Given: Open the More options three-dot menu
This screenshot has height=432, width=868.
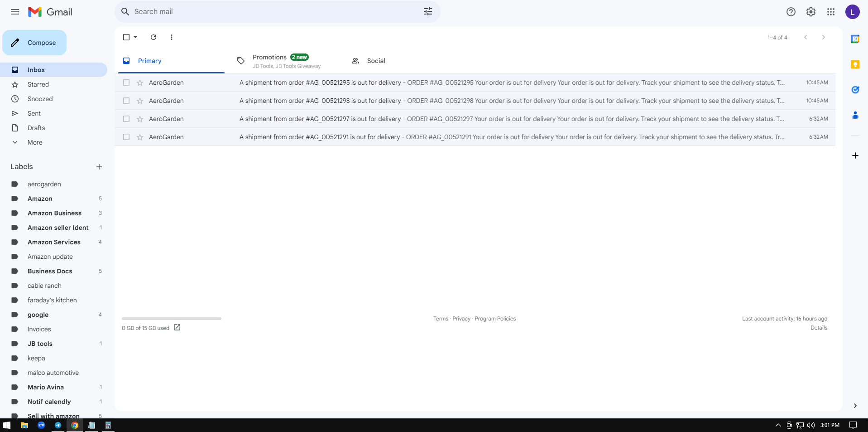Looking at the screenshot, I should click(172, 37).
